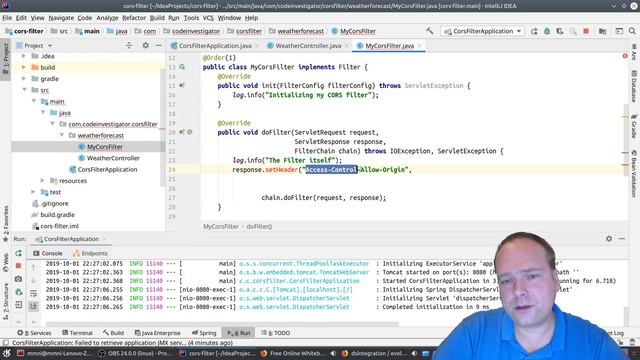
Task: Open the CorsFilterApplication run configuration dropdown
Action: click(483, 31)
